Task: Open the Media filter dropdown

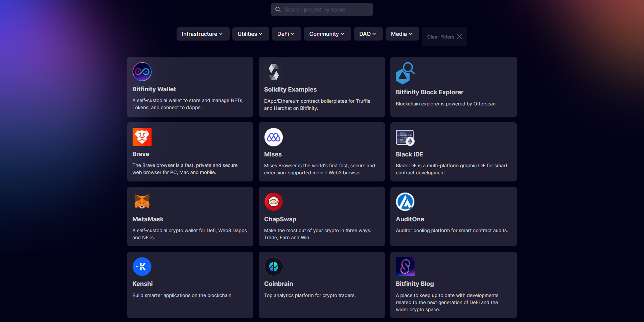Action: [402, 34]
